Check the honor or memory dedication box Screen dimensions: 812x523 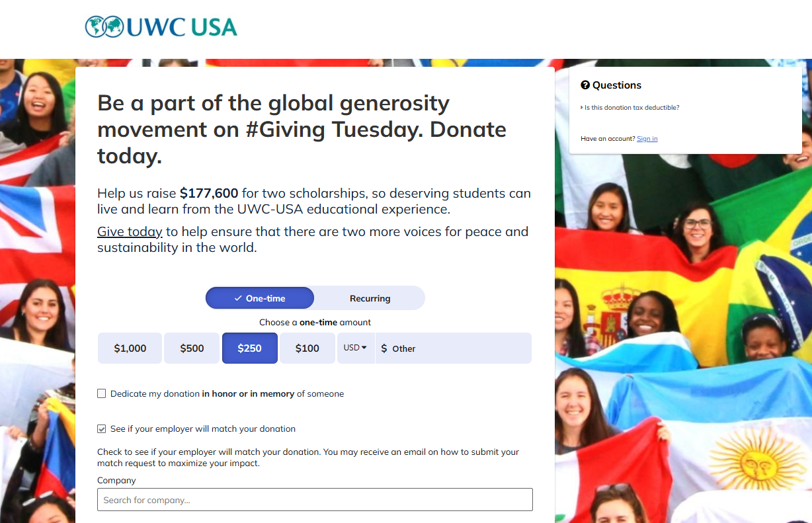click(102, 393)
